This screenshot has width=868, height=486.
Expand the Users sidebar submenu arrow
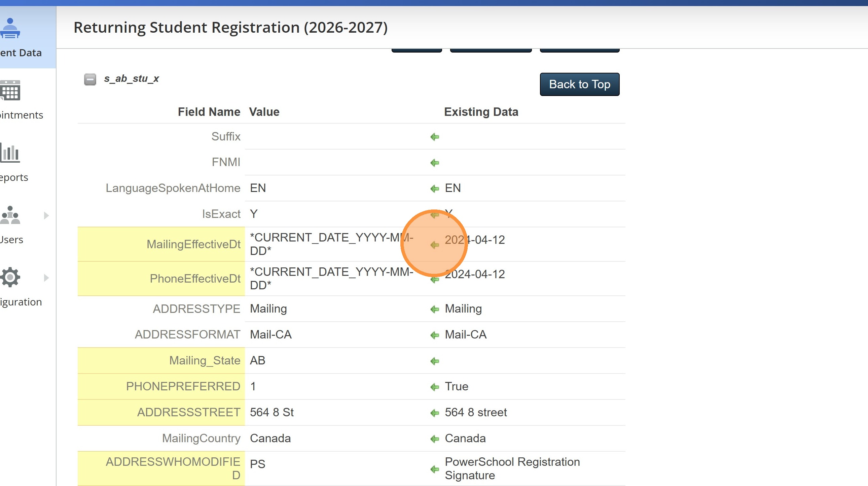tap(46, 215)
